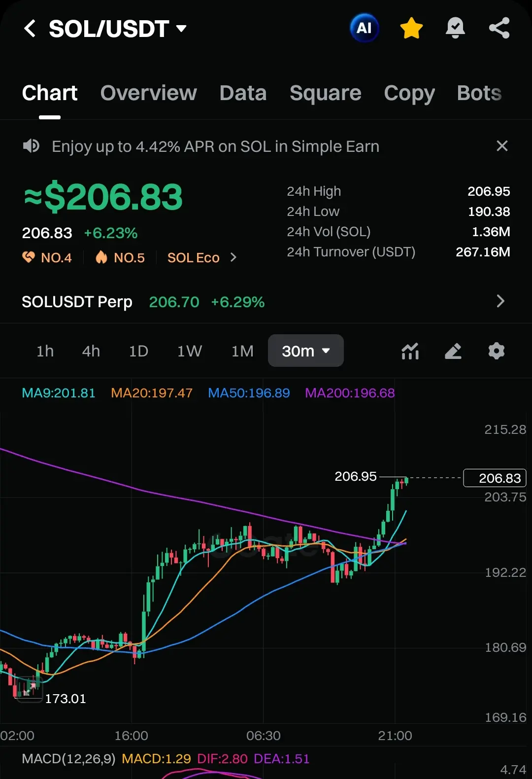Open the Bots tab

(x=479, y=93)
